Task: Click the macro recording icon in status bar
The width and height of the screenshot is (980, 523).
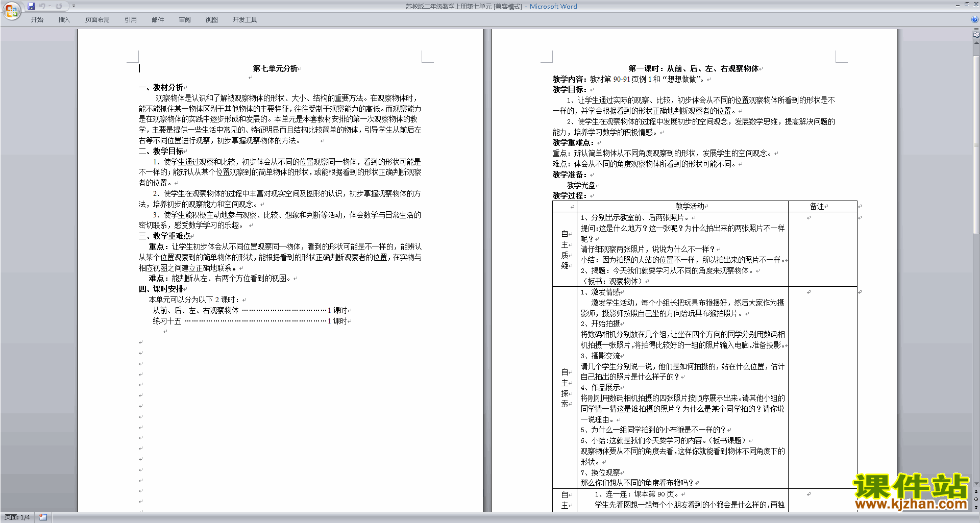Action: pos(43,517)
